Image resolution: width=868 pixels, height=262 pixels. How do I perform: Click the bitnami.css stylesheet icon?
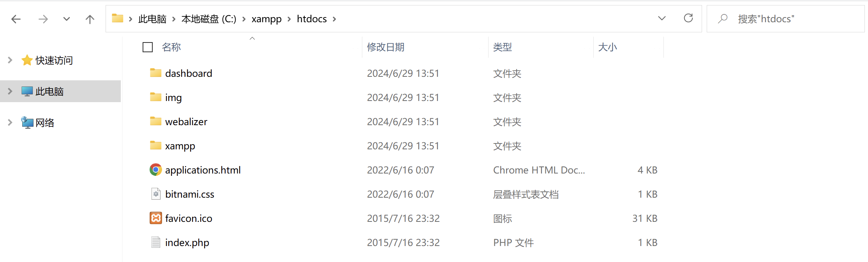(155, 194)
